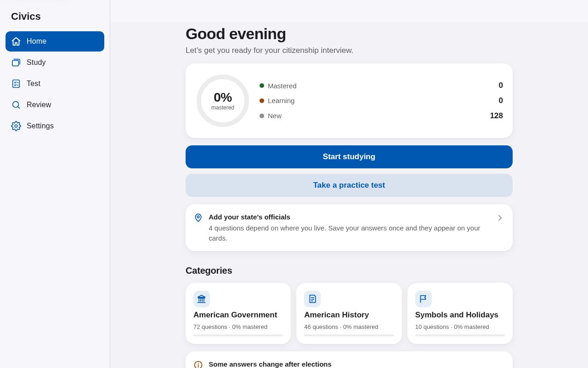Screen dimensions: 588x368
Task: Click the Civics app title
Action: pyautogui.click(x=26, y=17)
